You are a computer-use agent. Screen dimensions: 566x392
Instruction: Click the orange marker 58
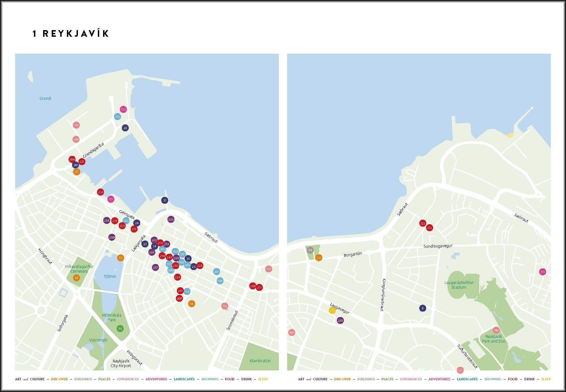[x=192, y=304]
